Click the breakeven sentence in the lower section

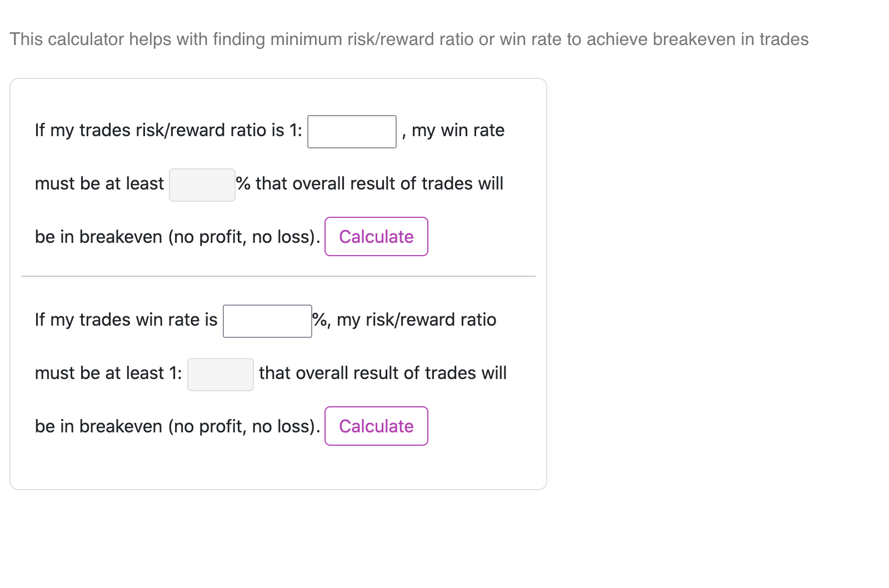tap(178, 426)
